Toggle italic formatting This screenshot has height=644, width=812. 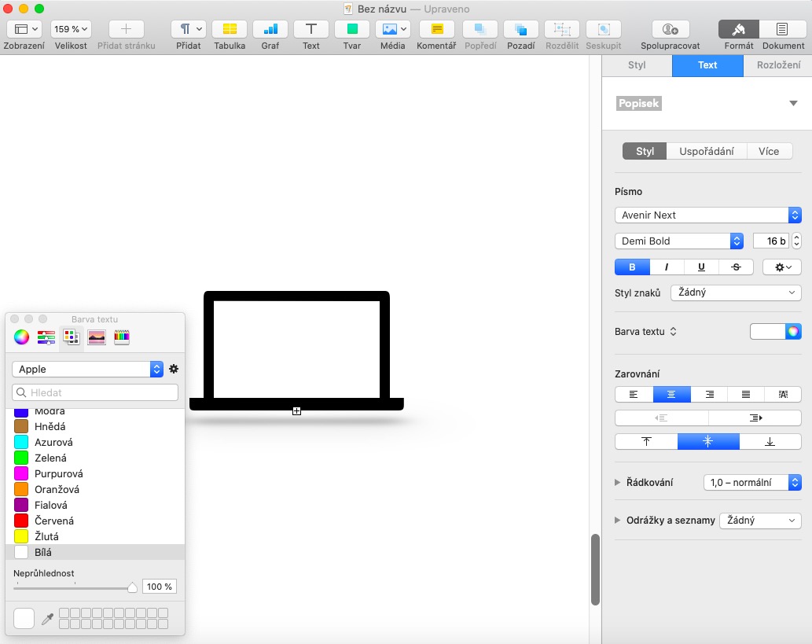pyautogui.click(x=667, y=267)
